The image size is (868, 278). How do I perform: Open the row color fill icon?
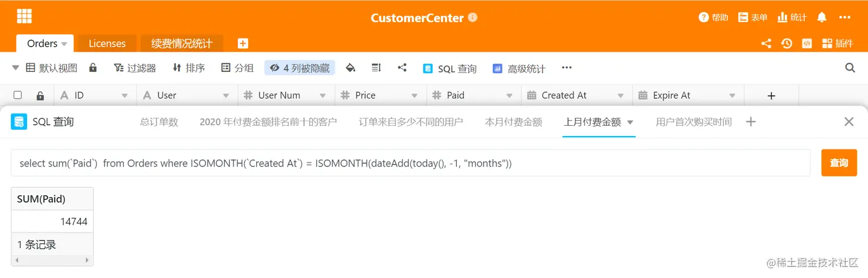350,68
